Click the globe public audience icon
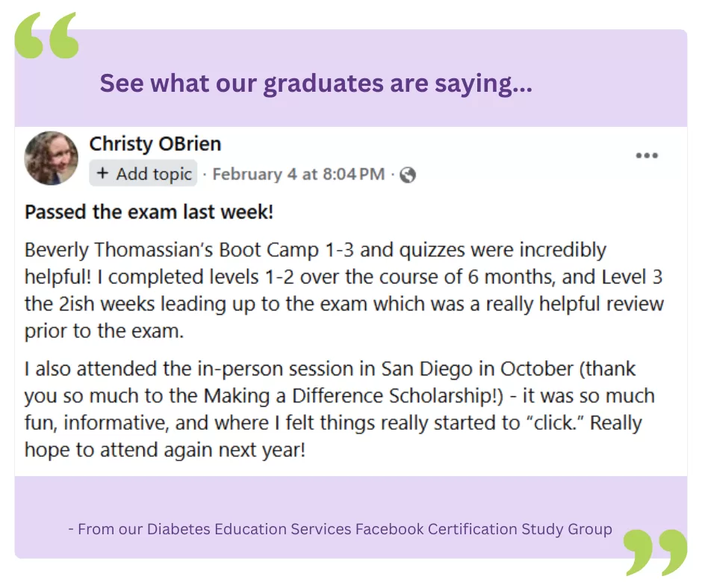The width and height of the screenshot is (702, 588). [x=408, y=175]
